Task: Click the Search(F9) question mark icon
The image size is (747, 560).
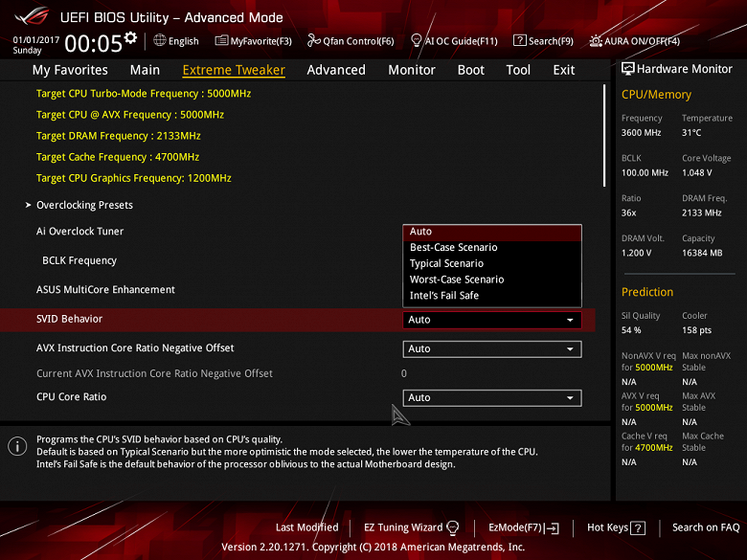Action: [519, 40]
